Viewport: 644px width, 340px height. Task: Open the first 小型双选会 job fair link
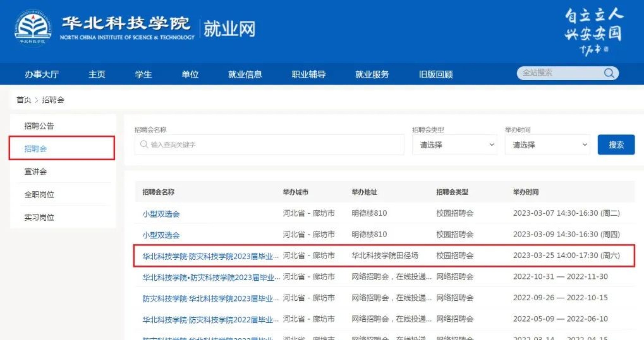tap(161, 214)
